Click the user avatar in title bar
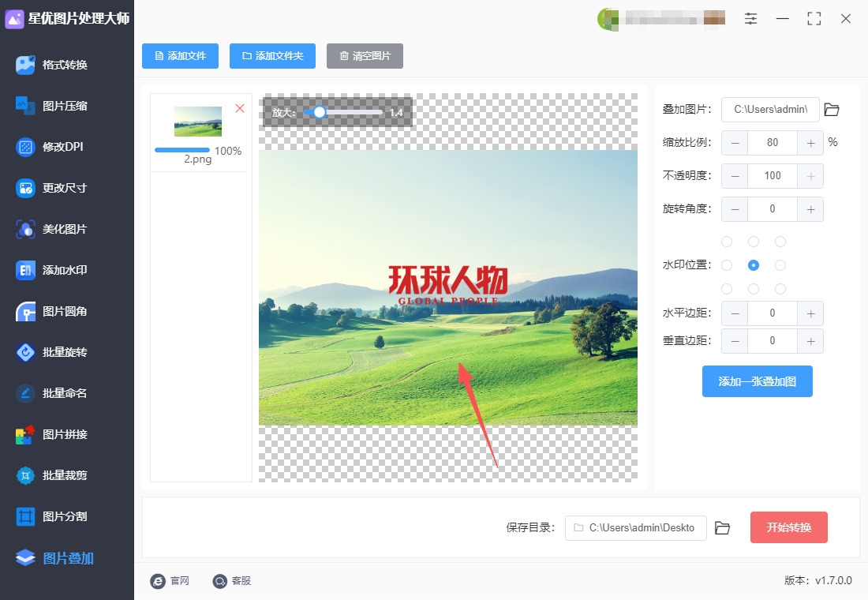Image resolution: width=868 pixels, height=600 pixels. tap(608, 20)
